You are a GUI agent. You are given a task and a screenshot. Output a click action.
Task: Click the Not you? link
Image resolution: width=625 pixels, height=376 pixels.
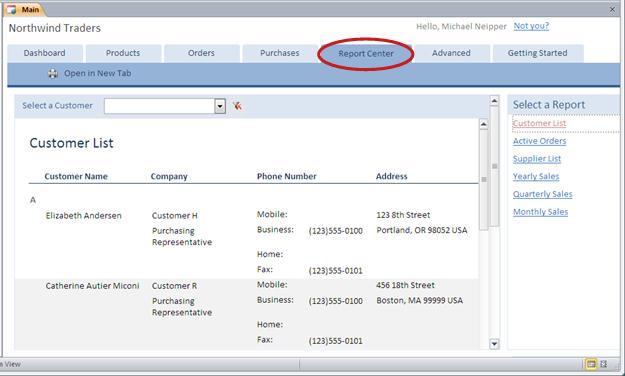pos(531,26)
